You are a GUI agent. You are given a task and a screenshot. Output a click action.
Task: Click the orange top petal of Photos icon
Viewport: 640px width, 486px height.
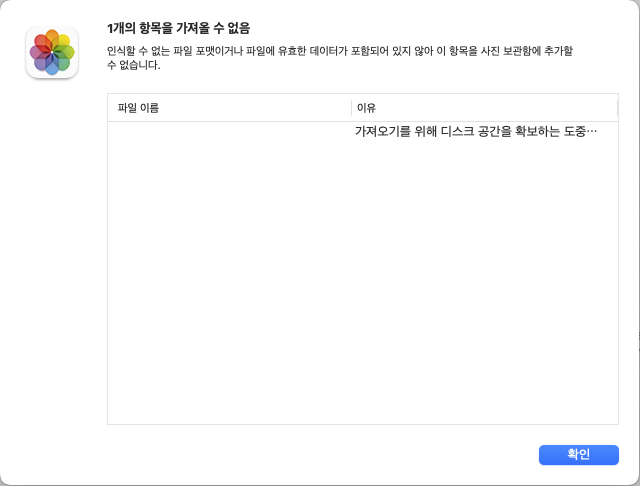(52, 37)
